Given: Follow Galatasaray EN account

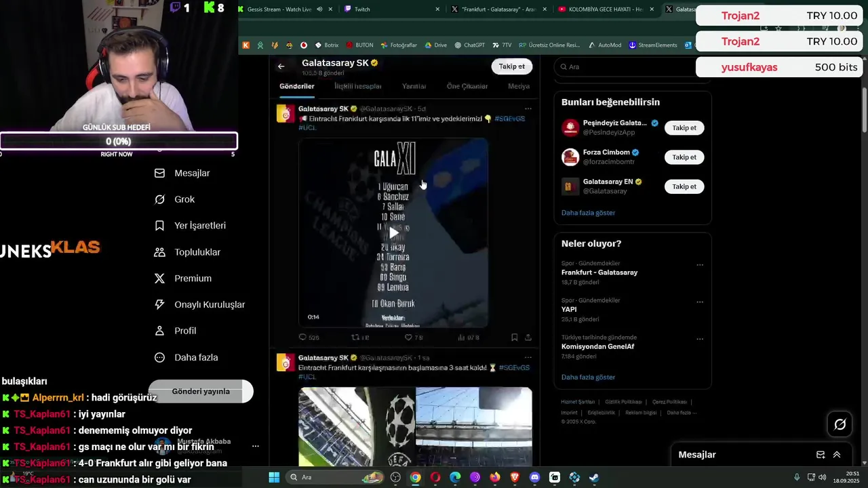Looking at the screenshot, I should [x=684, y=186].
